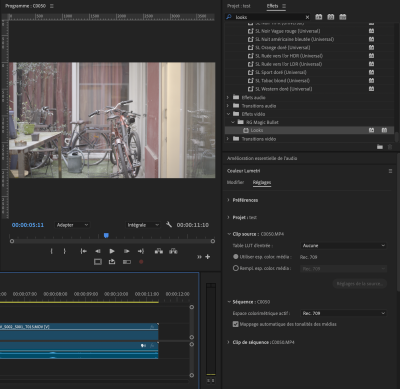Screen dimensions: 400x389
Task: Switch to the Modifier tab
Action: pos(235,182)
